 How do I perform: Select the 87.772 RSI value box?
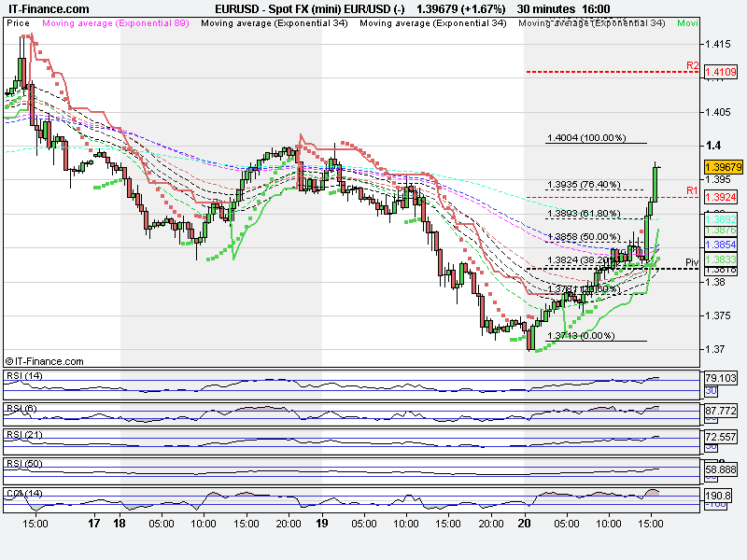point(720,411)
